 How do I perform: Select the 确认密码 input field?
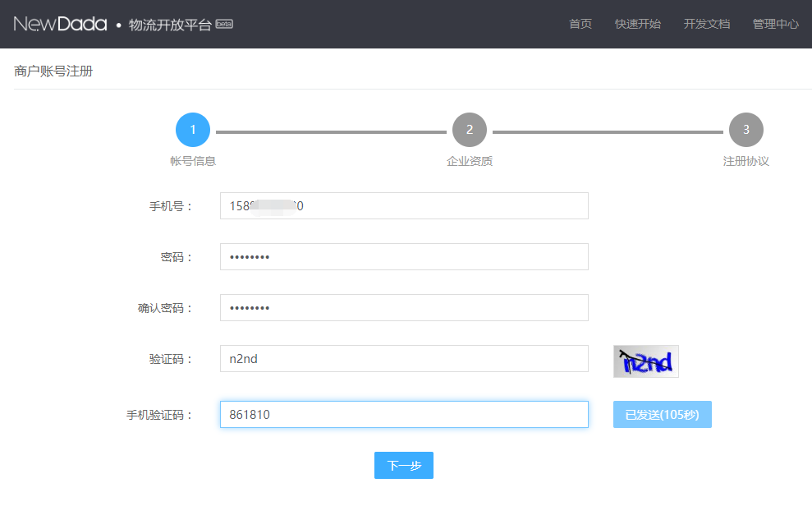[404, 308]
